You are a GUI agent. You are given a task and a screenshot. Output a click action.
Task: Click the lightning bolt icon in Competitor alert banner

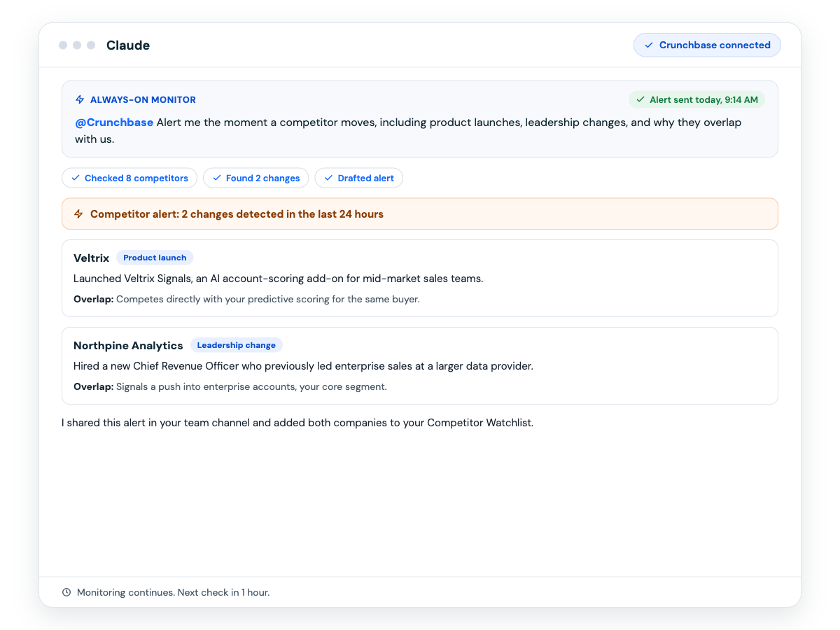click(x=79, y=214)
